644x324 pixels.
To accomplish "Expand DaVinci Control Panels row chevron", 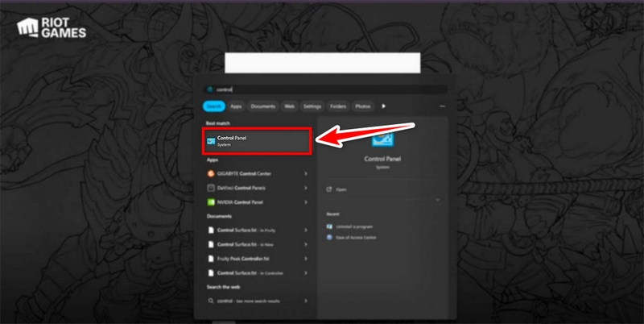I will click(306, 188).
